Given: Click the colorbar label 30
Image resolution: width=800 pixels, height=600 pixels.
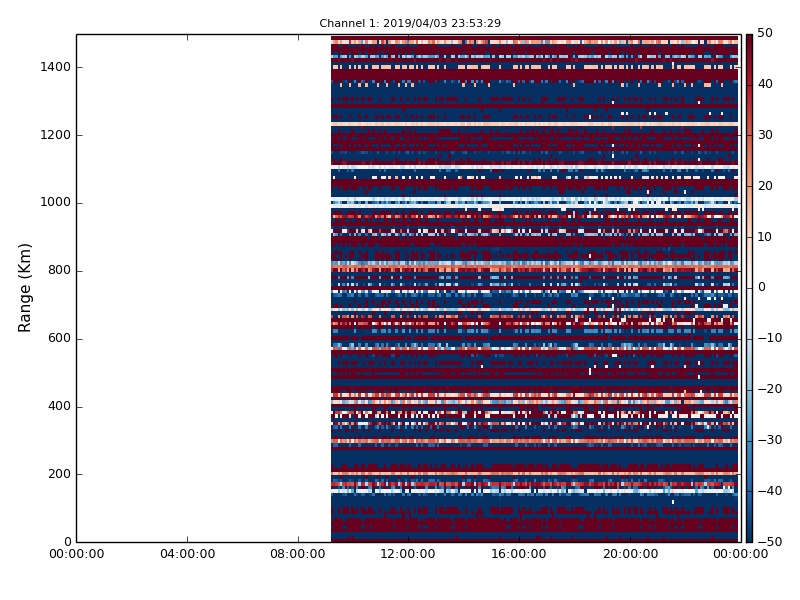Looking at the screenshot, I should coord(765,135).
